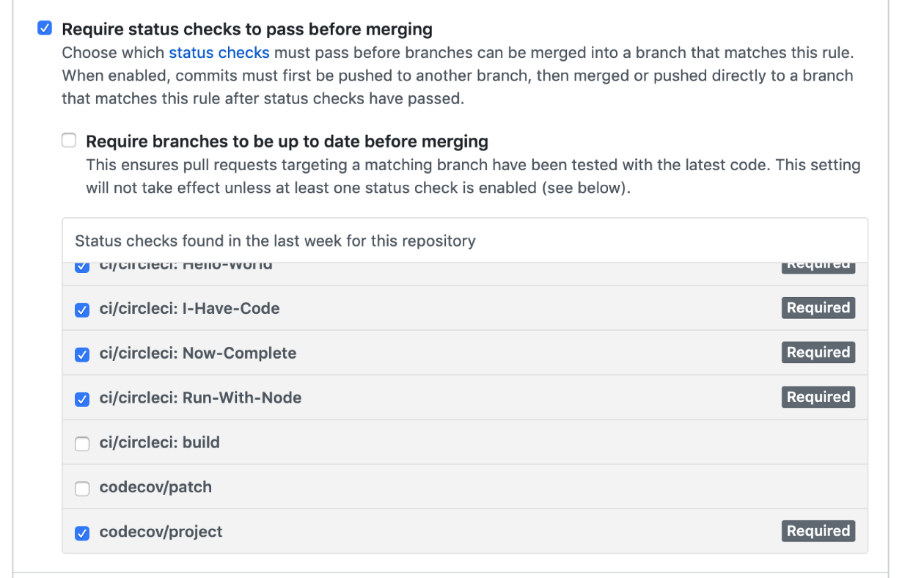Enable "Require branches to be up to date before merging"
Image resolution: width=924 pixels, height=578 pixels.
(68, 139)
